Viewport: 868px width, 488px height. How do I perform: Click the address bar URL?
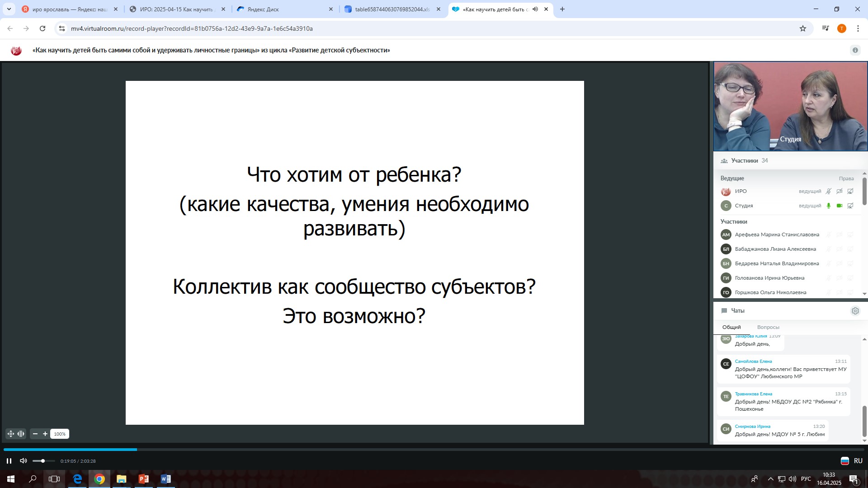[192, 28]
